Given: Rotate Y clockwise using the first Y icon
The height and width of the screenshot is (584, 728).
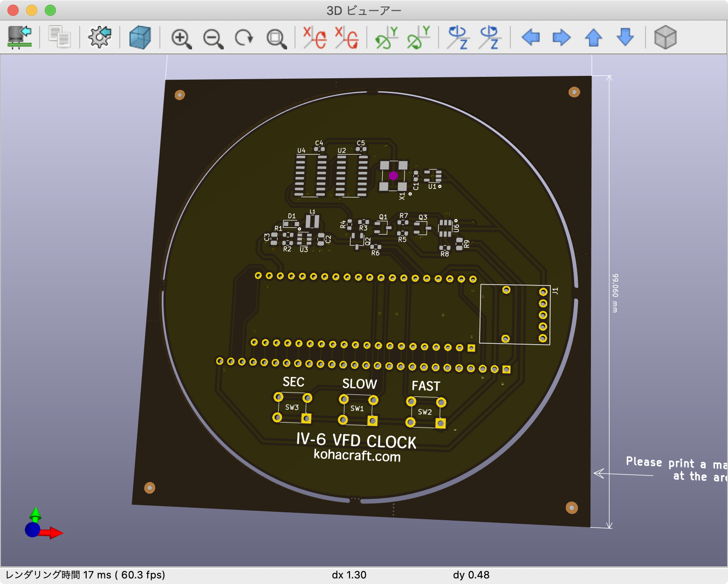Looking at the screenshot, I should (x=386, y=37).
